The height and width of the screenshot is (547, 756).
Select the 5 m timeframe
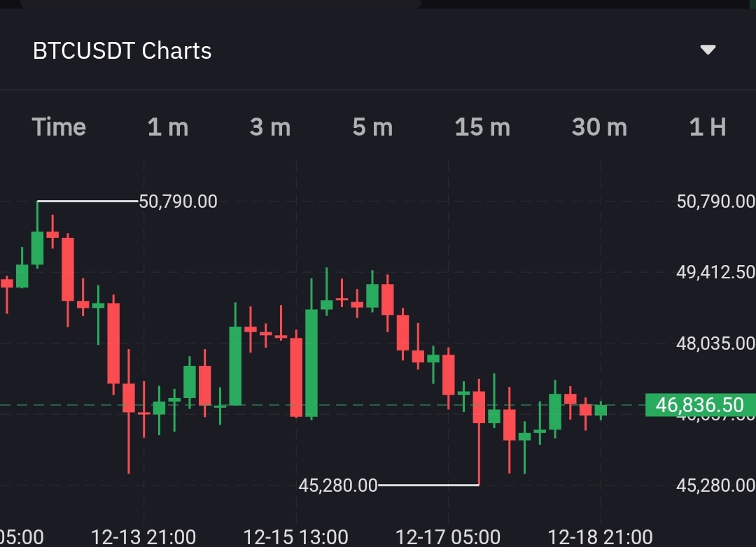(372, 127)
